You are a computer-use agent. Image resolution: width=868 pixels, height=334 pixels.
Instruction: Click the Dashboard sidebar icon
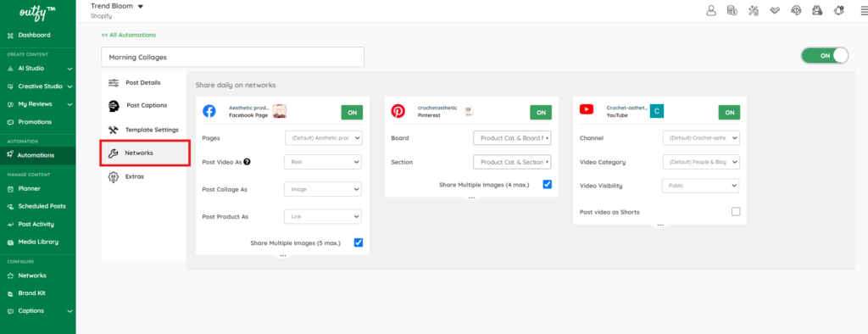point(10,36)
